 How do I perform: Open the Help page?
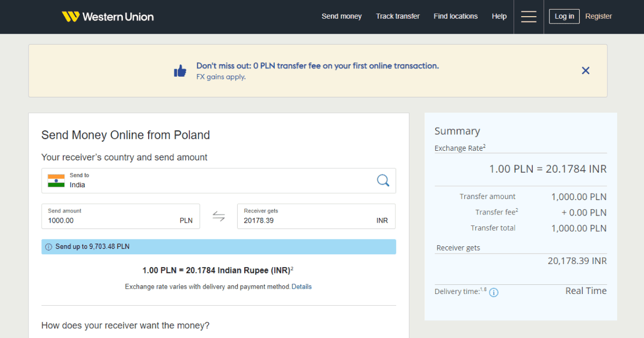point(499,16)
